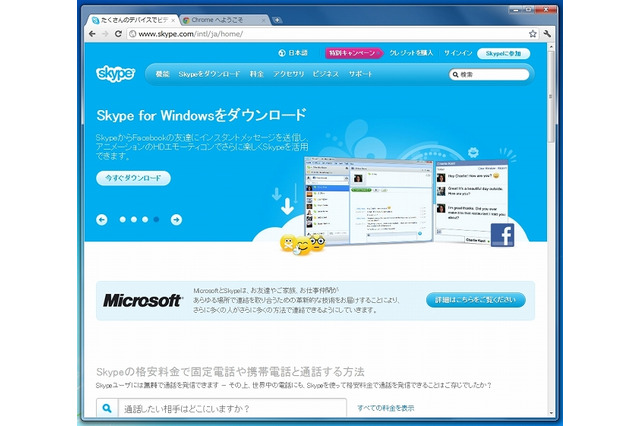Go to next carousel slide arrow
Image resolution: width=640 pixels, height=426 pixels.
coord(176,219)
